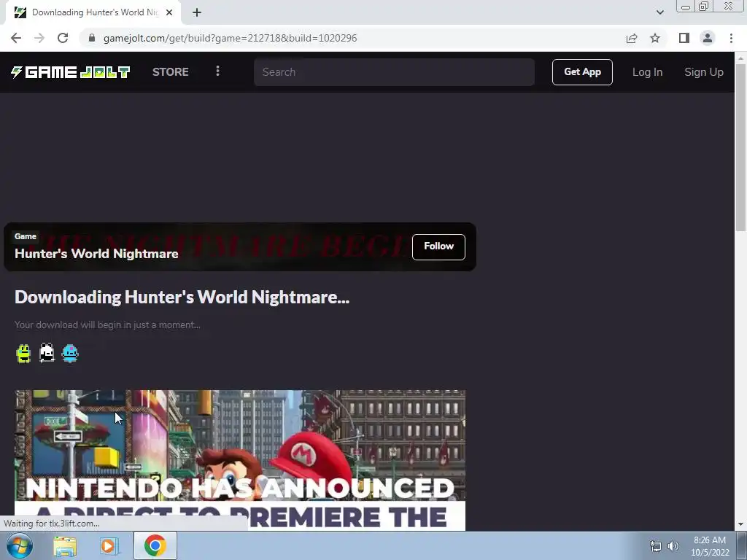Screen dimensions: 747x560
Task: Click the 'Downloading Hunter's World Nightmare...' heading
Action: (x=182, y=297)
